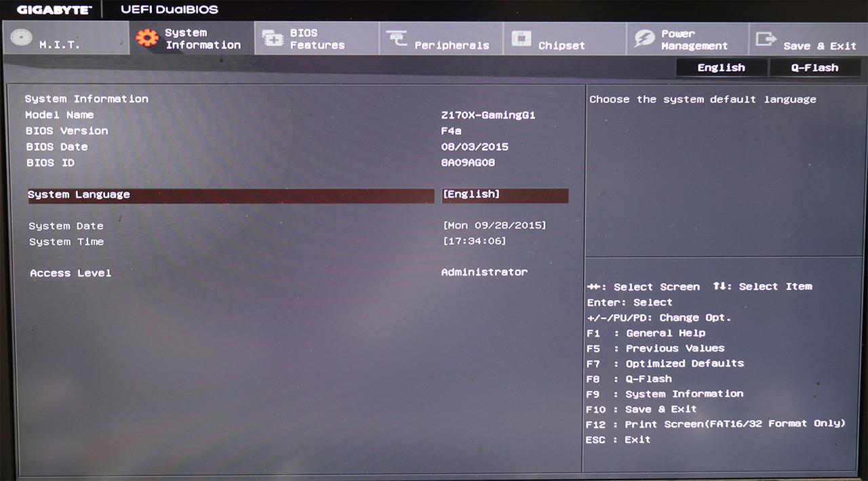Click the F8 Q-Flash help line
868x481 pixels.
[x=629, y=379]
